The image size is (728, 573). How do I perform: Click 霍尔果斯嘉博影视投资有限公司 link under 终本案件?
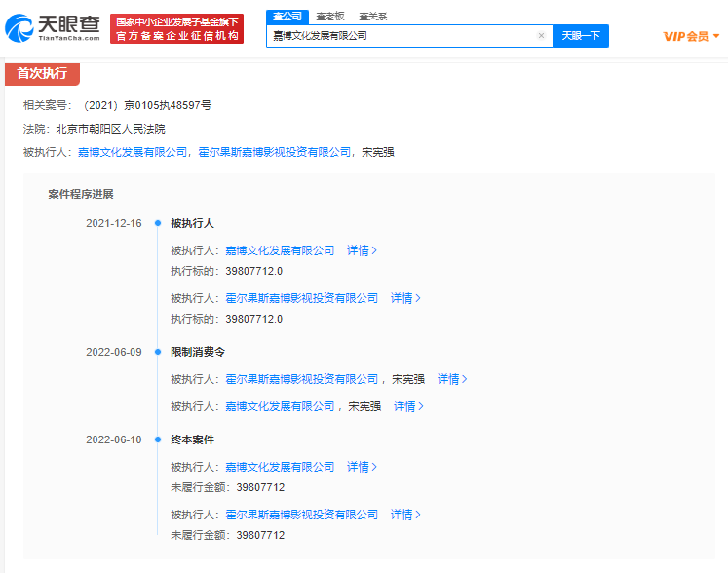point(302,515)
